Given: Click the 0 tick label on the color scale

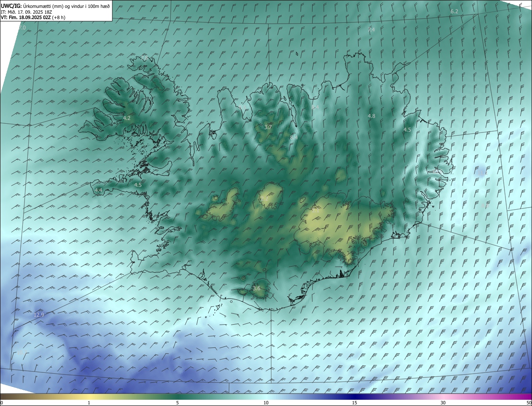Looking at the screenshot, I should click(2, 403).
